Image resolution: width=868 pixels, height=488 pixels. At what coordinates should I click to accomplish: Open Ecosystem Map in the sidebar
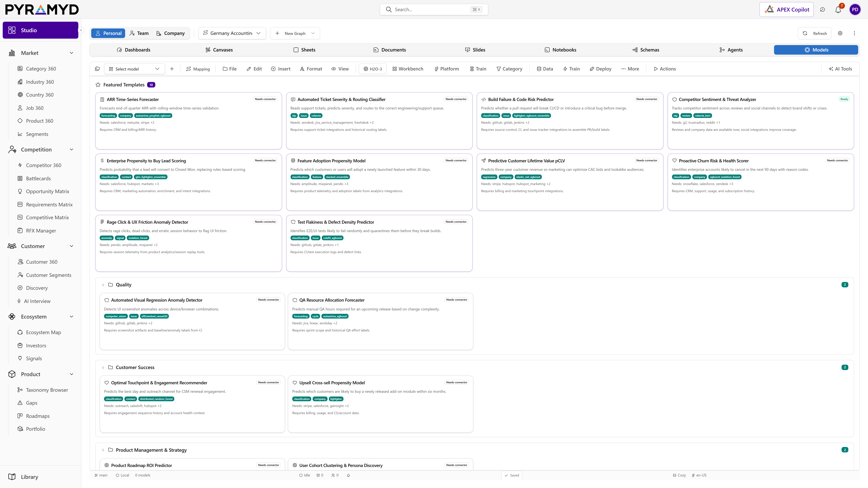44,332
